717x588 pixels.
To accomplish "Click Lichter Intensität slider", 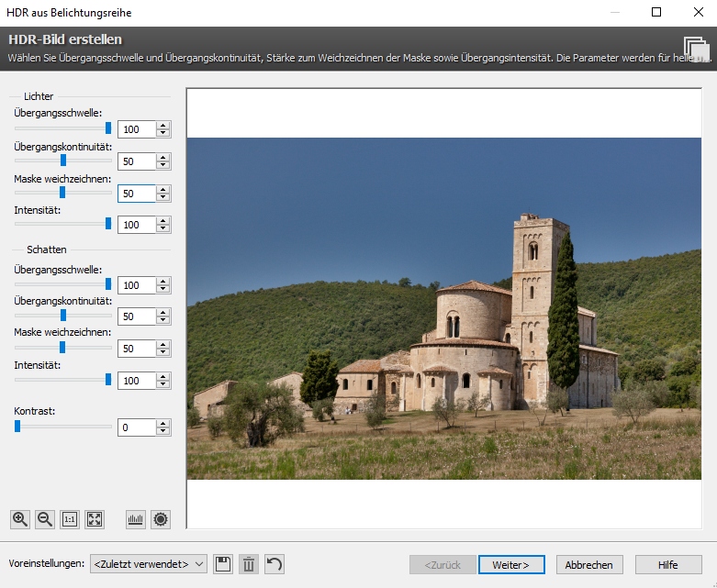I will 63,224.
